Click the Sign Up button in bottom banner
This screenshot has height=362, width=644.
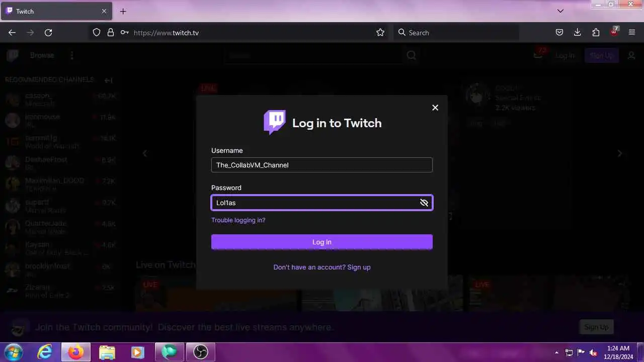coord(596,327)
